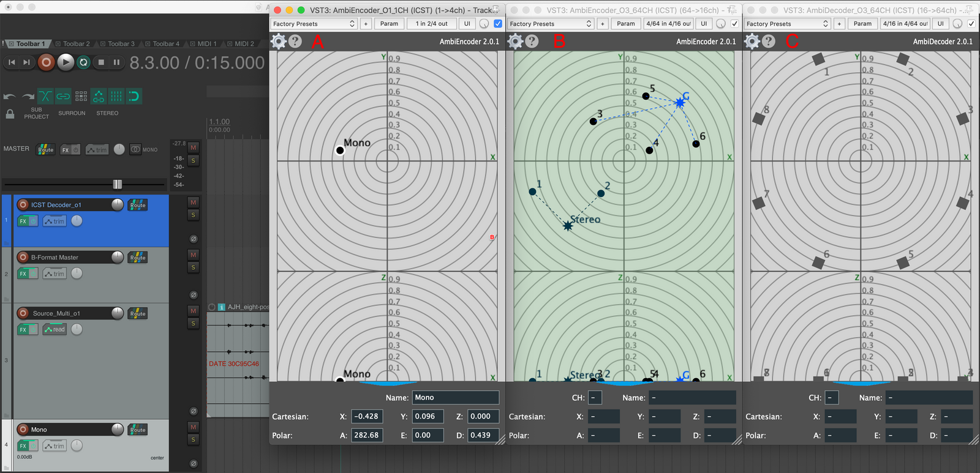980x473 pixels.
Task: Open the MASTER track FX button
Action: pyautogui.click(x=66, y=149)
